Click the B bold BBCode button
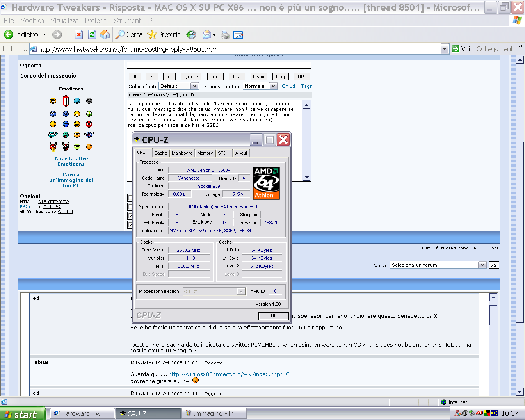Screen dimensions: 525x420 click(x=135, y=77)
